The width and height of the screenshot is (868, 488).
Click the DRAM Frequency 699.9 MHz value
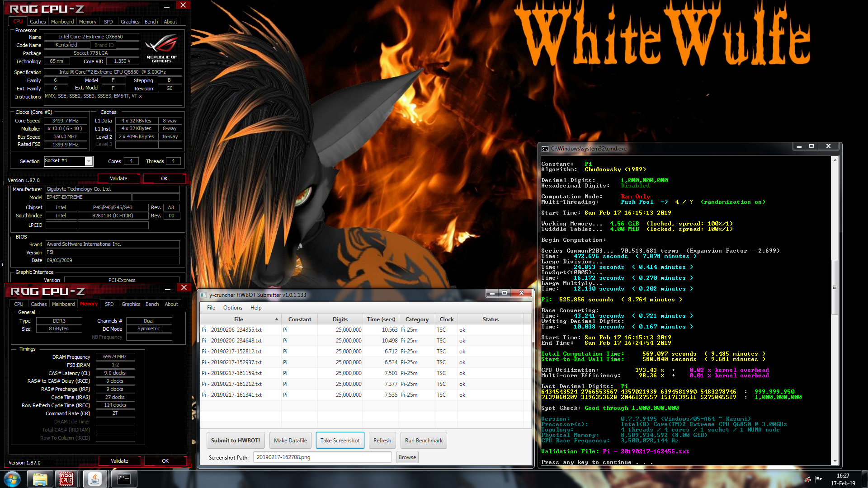point(115,357)
